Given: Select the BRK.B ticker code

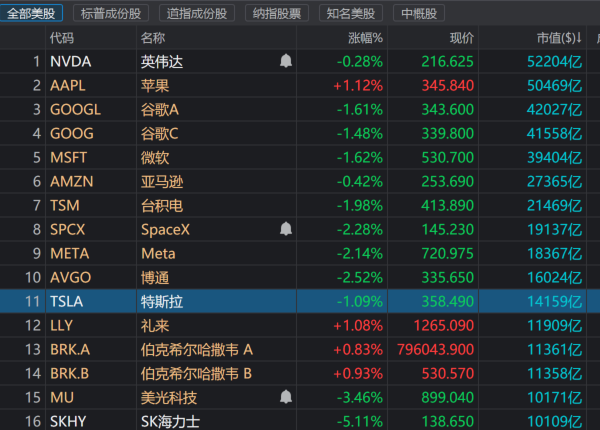Looking at the screenshot, I should click(x=70, y=374).
